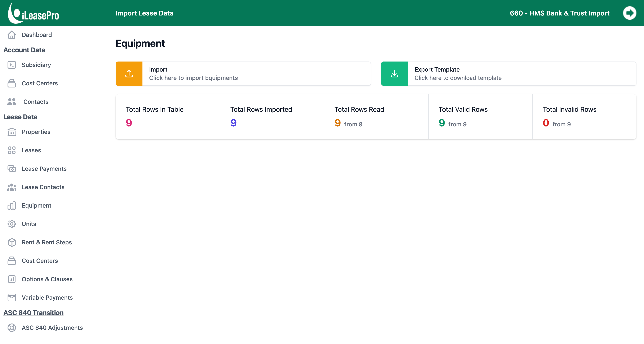Click the Account Data Cost Centers icon
Viewport: 644px width, 344px height.
tap(12, 83)
